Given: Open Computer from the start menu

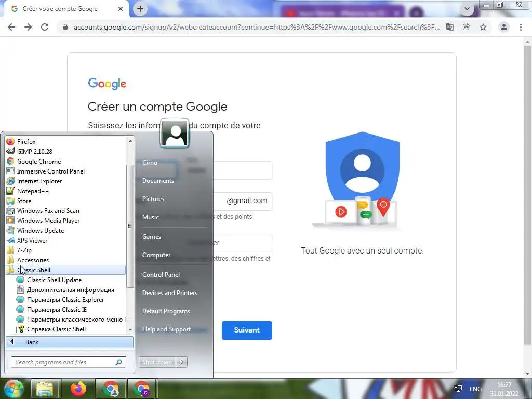Looking at the screenshot, I should coord(156,255).
